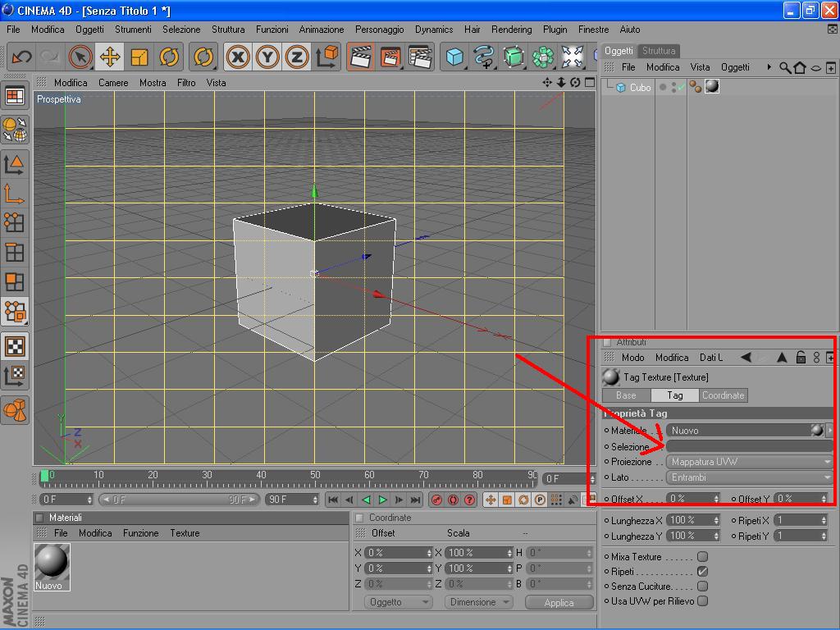Image resolution: width=840 pixels, height=630 pixels.
Task: Click record keyframe button
Action: tap(436, 500)
